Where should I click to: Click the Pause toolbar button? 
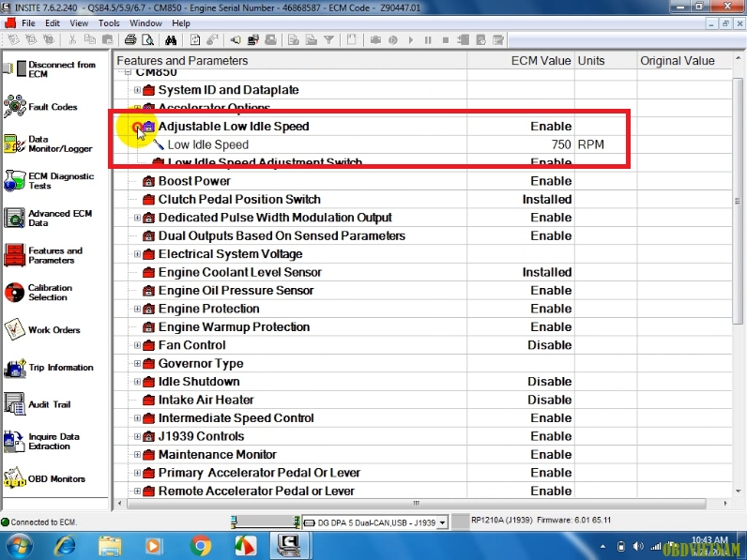pos(428,40)
